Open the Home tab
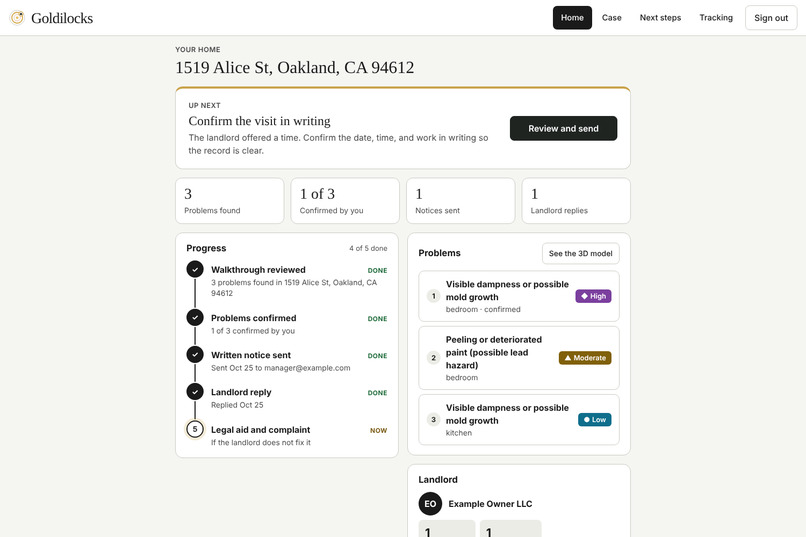This screenshot has width=806, height=537. coord(572,17)
